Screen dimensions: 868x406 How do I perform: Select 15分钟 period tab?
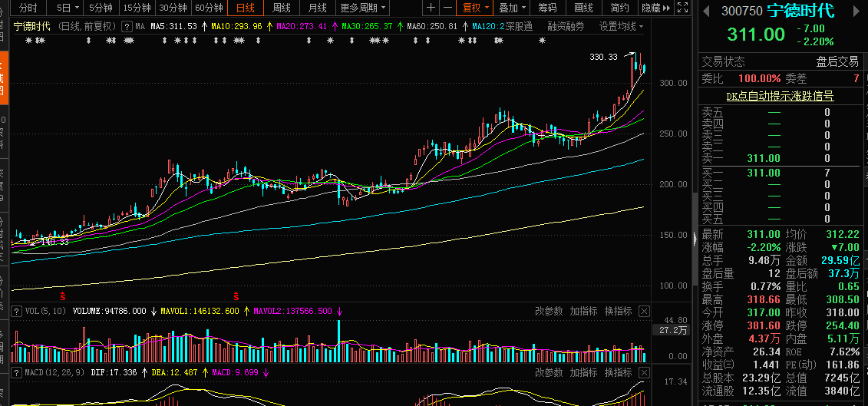[x=137, y=8]
